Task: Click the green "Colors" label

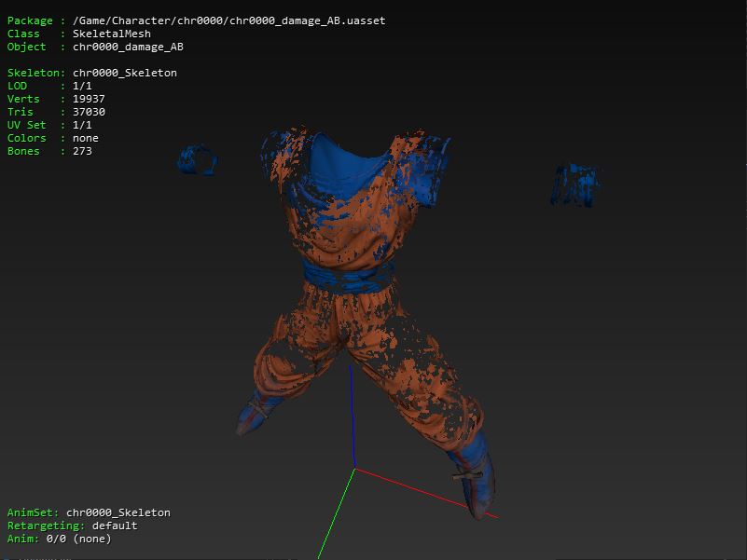Action: [x=27, y=138]
